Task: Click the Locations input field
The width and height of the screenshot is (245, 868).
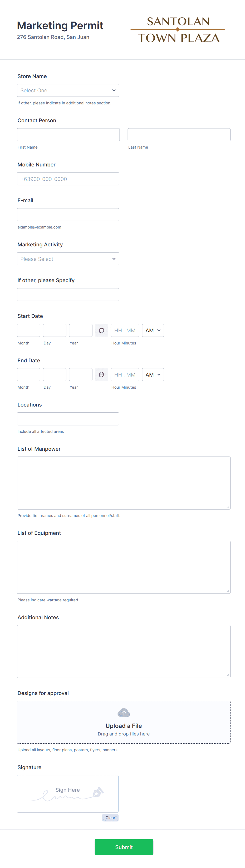Action: pos(68,419)
